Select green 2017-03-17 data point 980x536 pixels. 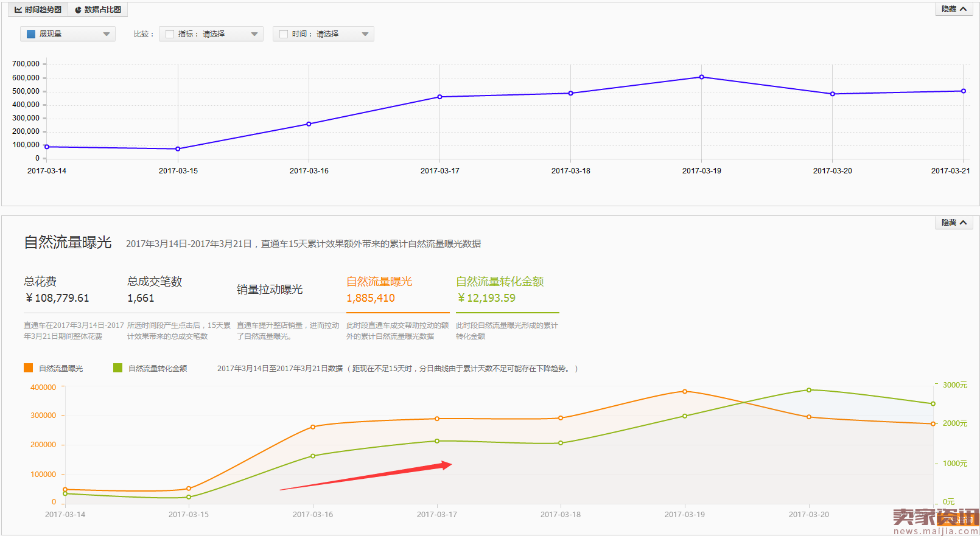(437, 441)
